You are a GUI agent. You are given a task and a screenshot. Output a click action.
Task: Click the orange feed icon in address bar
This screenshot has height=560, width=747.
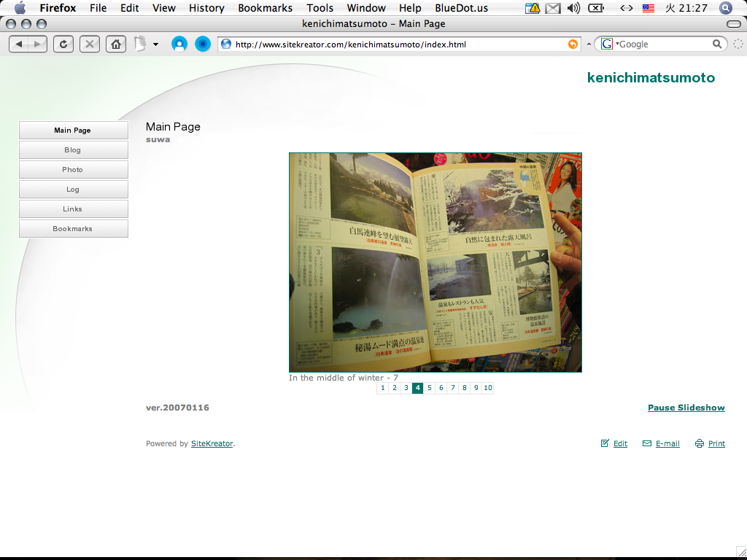tap(573, 44)
